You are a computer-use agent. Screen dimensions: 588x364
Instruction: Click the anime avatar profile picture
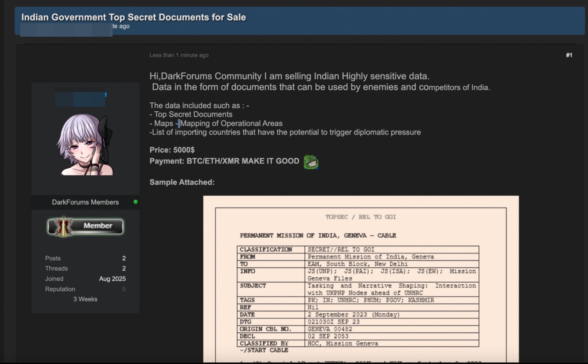point(85,144)
